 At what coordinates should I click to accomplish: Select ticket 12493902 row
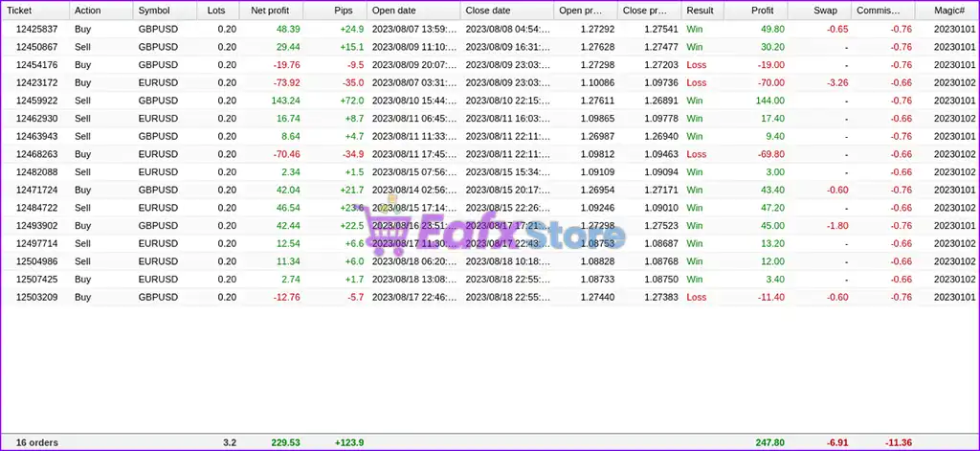490,226
